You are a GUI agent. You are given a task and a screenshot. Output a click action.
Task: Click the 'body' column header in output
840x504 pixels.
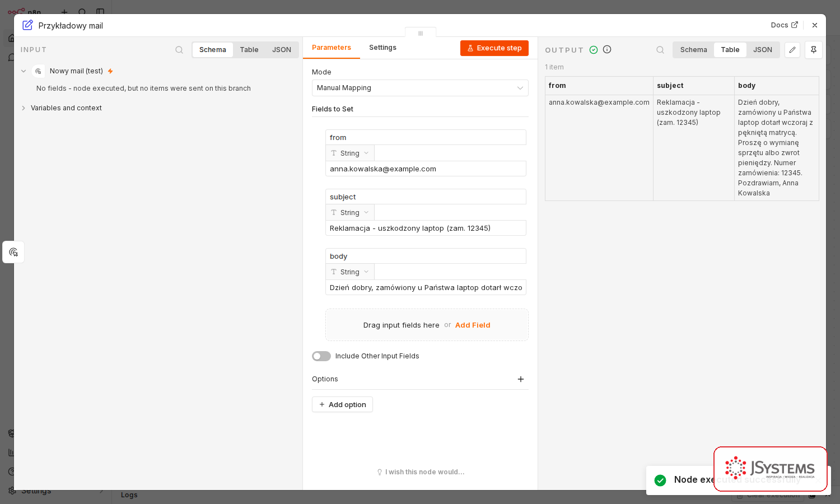pyautogui.click(x=777, y=86)
